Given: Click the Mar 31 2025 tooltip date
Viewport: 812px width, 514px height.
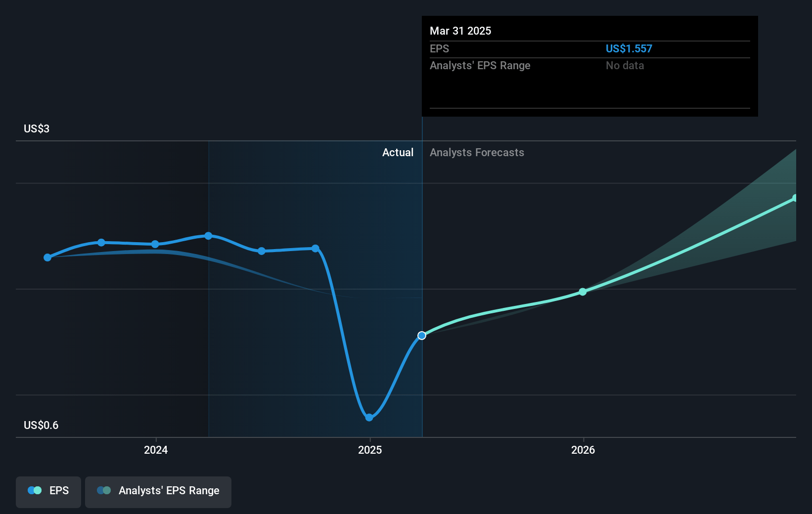Looking at the screenshot, I should pos(460,31).
